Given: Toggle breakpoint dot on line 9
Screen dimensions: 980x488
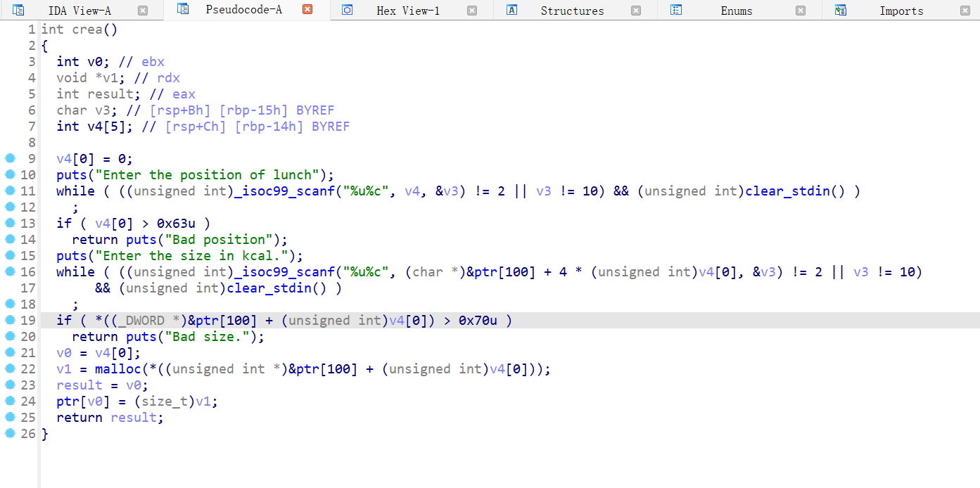Looking at the screenshot, I should [x=10, y=158].
